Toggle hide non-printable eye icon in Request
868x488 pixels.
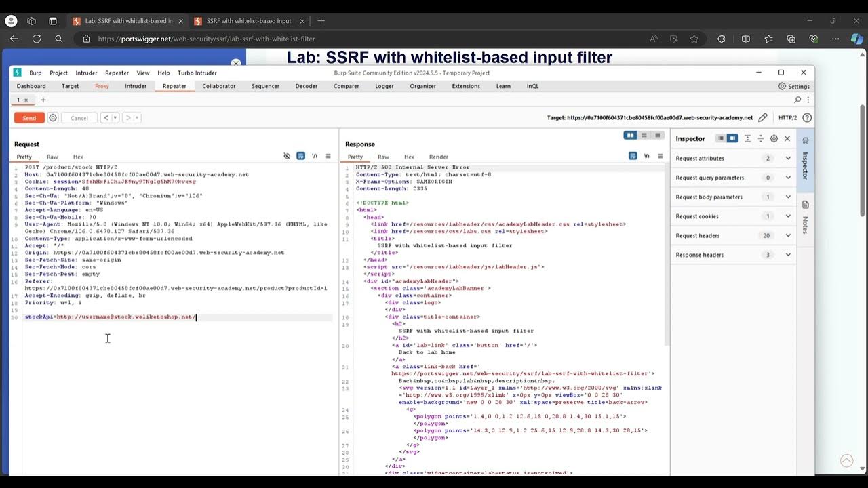click(287, 156)
